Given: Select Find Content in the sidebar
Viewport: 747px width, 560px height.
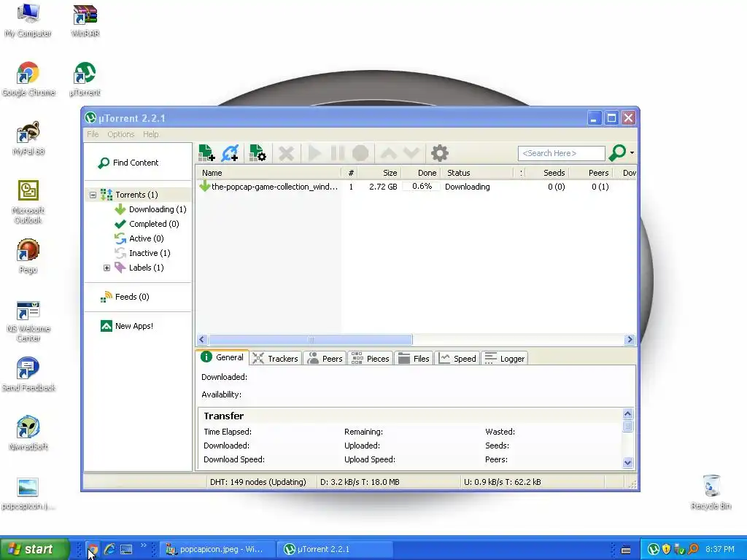Looking at the screenshot, I should pyautogui.click(x=128, y=163).
